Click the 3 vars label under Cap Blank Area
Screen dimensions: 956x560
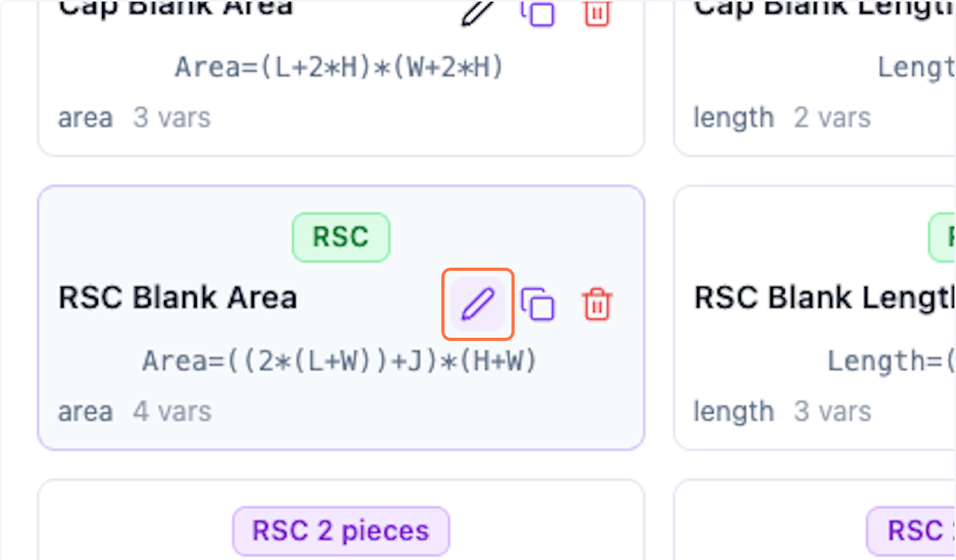click(x=171, y=117)
